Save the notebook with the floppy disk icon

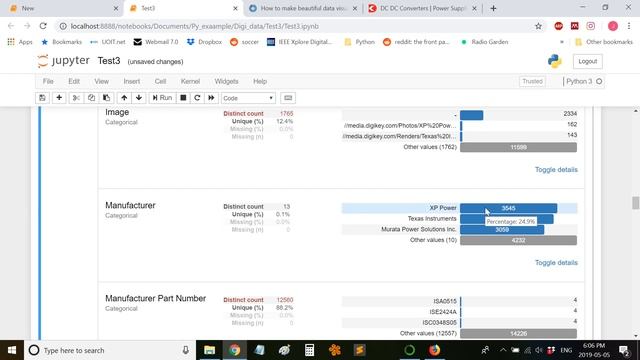coord(42,98)
